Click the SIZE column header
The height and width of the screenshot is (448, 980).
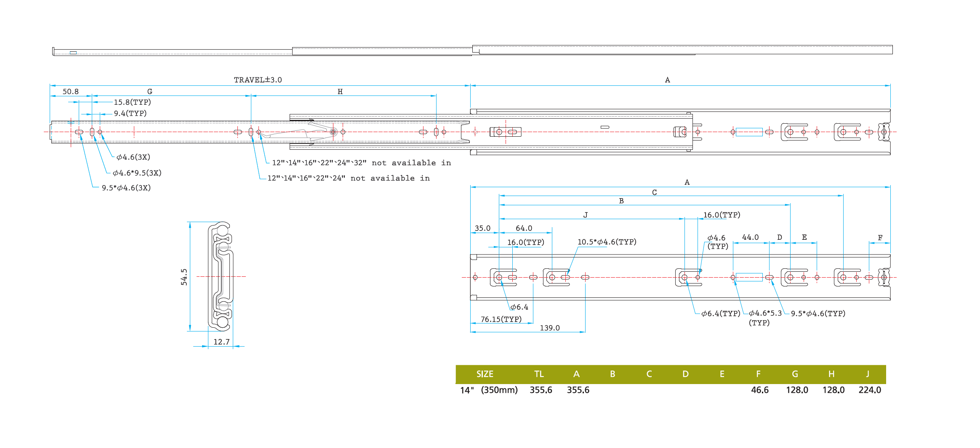pos(485,374)
